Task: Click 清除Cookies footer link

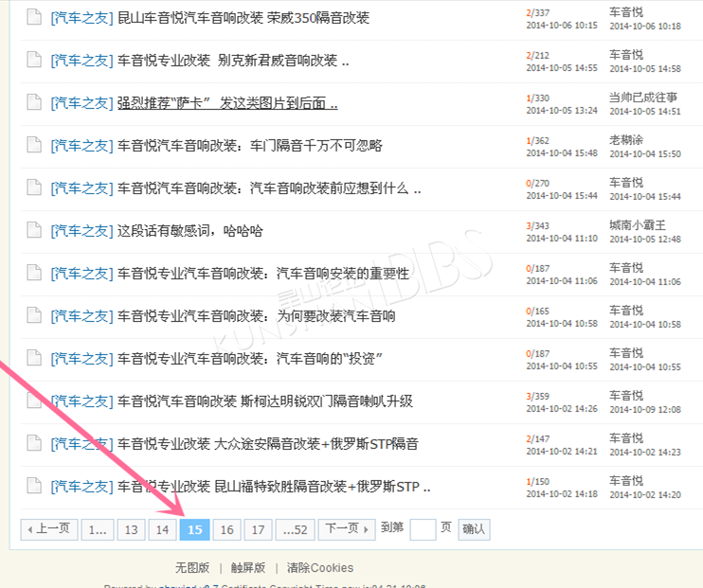Action: point(320,568)
